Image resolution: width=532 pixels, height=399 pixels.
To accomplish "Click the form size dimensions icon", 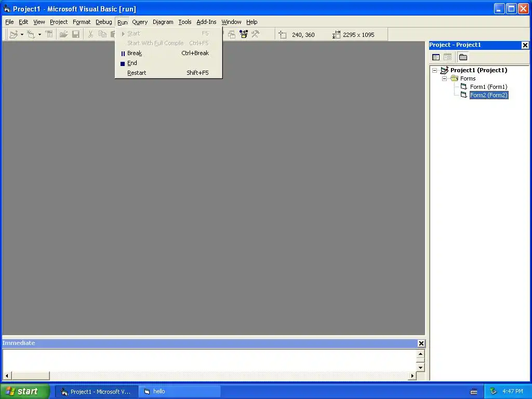I will point(336,35).
